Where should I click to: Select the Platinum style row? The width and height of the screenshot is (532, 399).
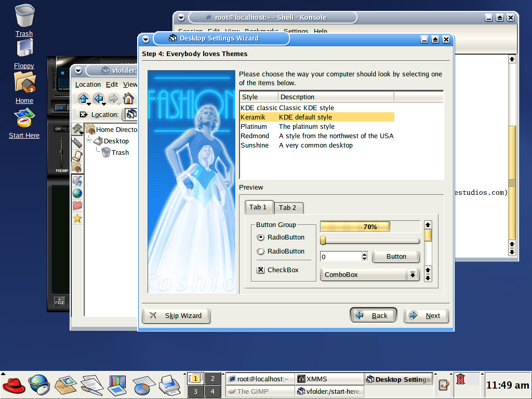coord(317,127)
